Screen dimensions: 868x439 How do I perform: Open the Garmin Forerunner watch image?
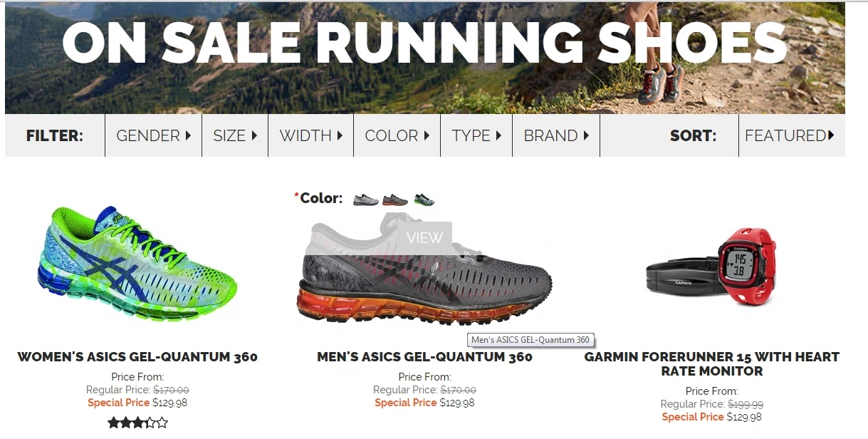tap(711, 266)
